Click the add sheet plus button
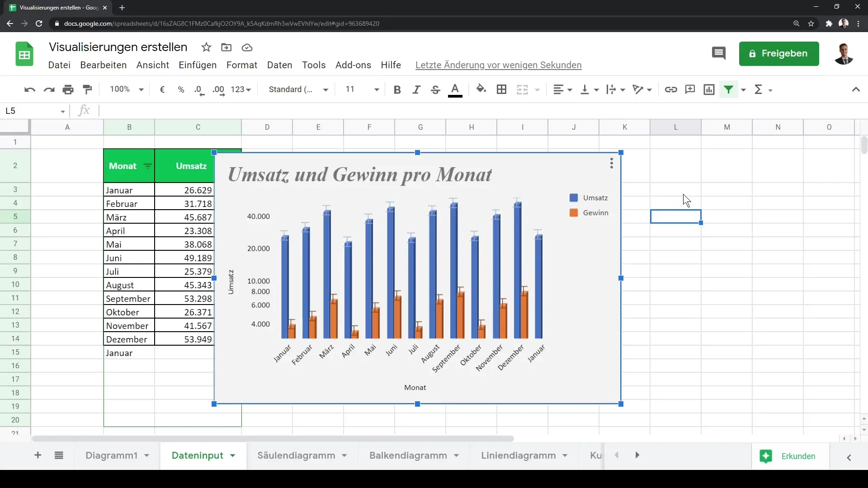868x488 pixels. [38, 455]
